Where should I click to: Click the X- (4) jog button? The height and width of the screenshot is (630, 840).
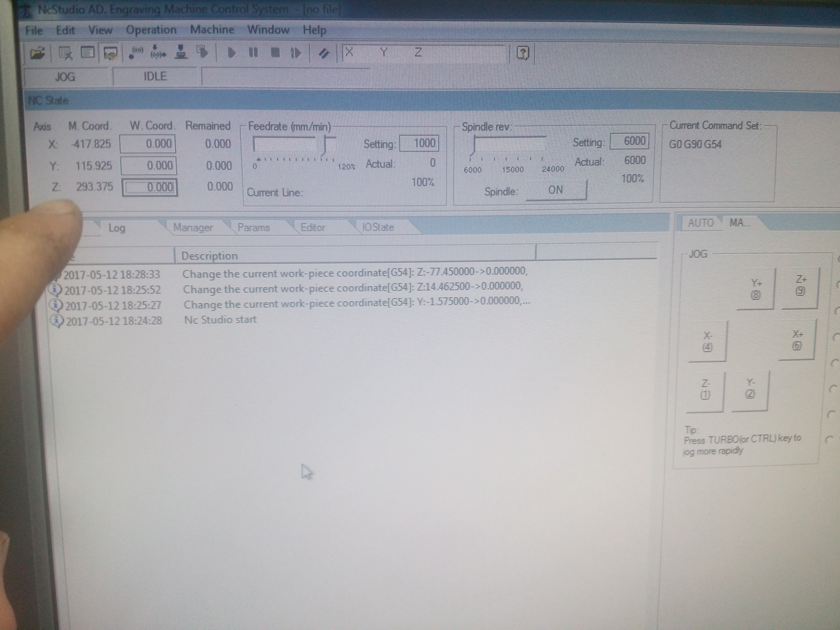[707, 341]
